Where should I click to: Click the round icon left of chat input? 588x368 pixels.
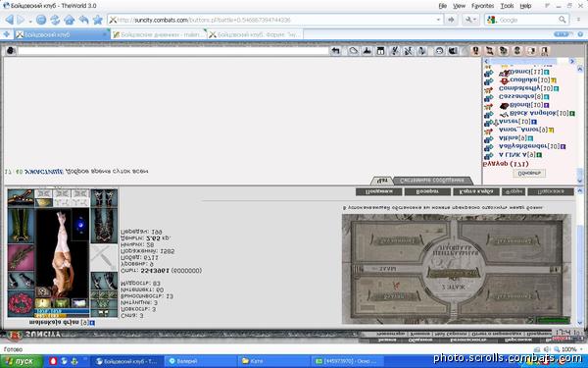coord(11,50)
